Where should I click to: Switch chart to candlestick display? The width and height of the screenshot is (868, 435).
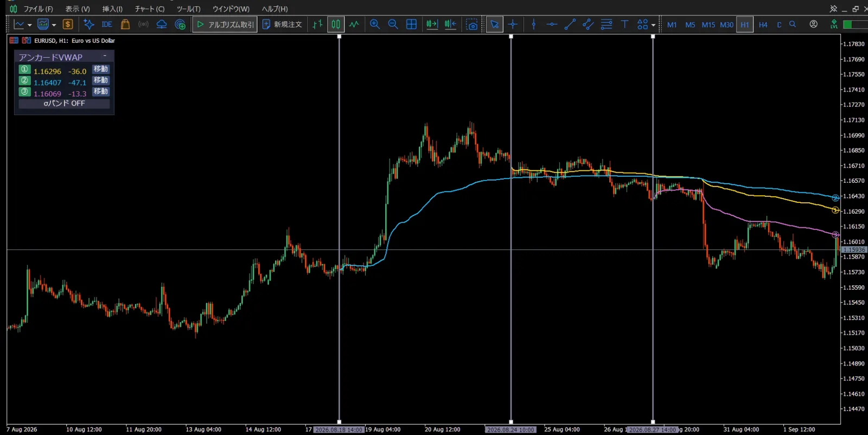[336, 24]
